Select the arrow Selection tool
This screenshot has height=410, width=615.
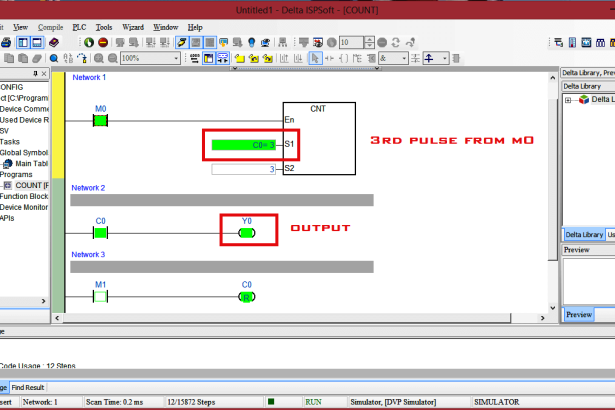pyautogui.click(x=315, y=58)
